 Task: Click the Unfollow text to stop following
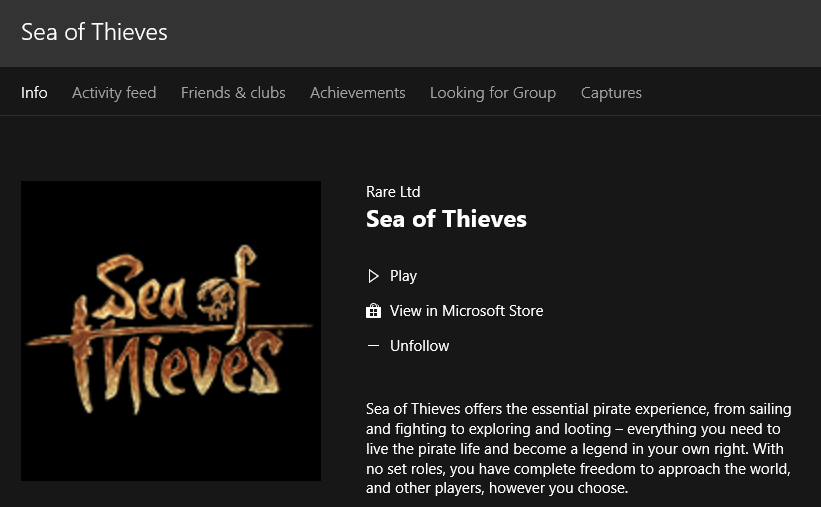click(419, 346)
